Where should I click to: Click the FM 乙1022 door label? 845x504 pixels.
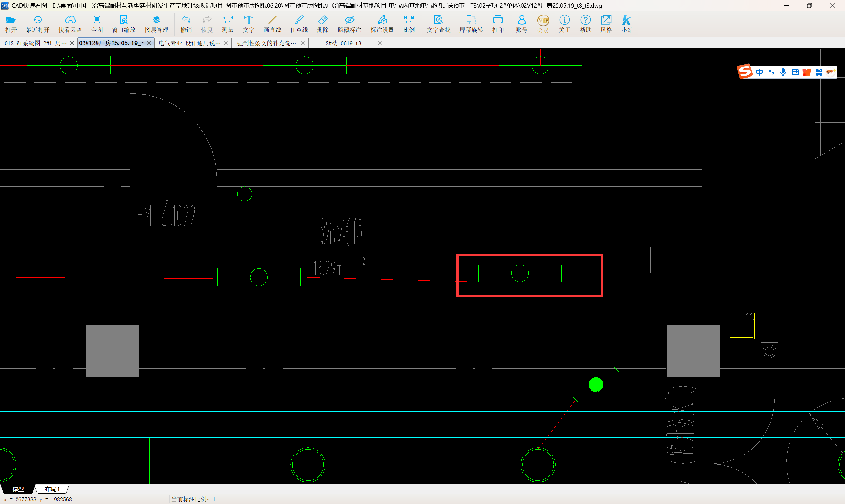pyautogui.click(x=166, y=214)
